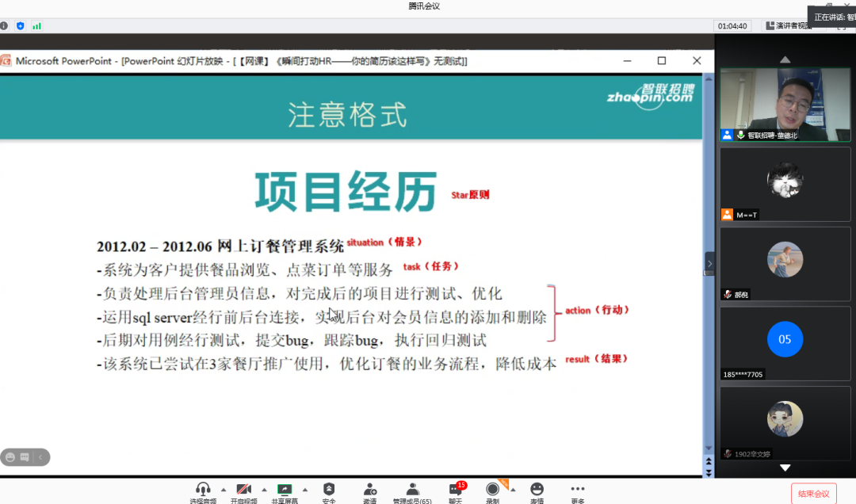Open 管理成员(65) participants panel

[412, 490]
